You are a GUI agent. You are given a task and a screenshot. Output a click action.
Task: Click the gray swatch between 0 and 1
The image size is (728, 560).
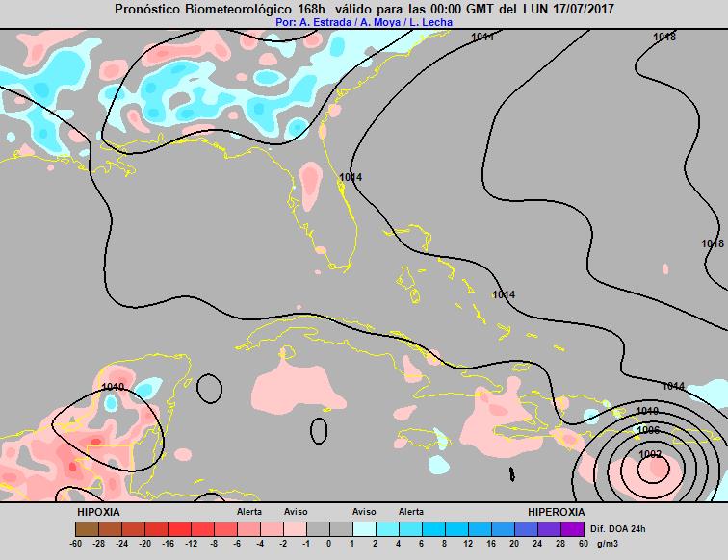coord(341,529)
